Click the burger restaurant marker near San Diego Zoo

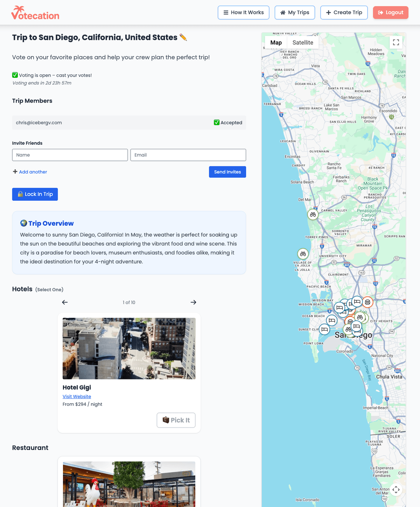coord(367,302)
